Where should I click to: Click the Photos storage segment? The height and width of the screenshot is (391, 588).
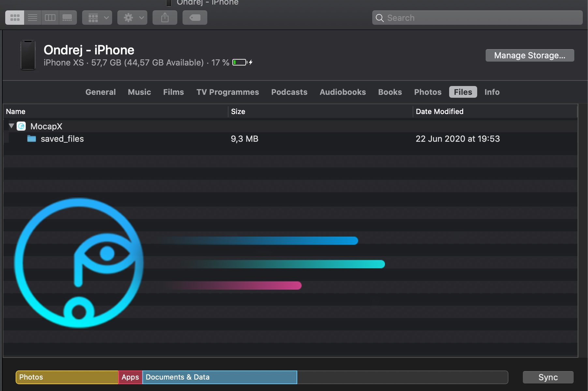coord(67,377)
